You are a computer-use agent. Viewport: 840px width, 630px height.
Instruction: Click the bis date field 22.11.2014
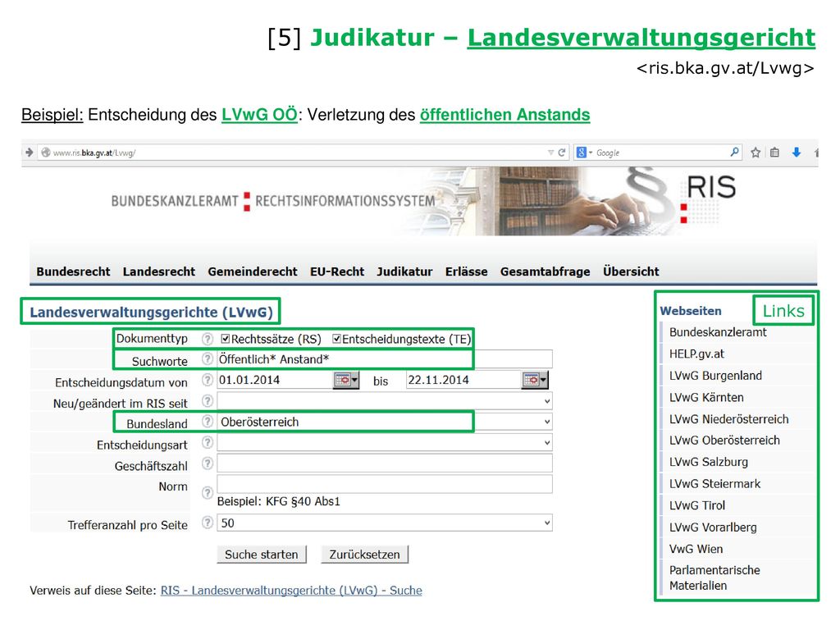(x=464, y=381)
